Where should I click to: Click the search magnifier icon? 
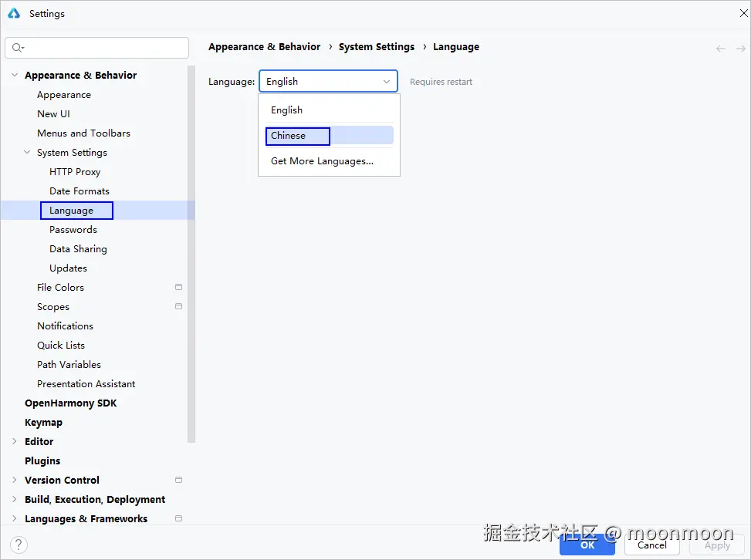18,47
